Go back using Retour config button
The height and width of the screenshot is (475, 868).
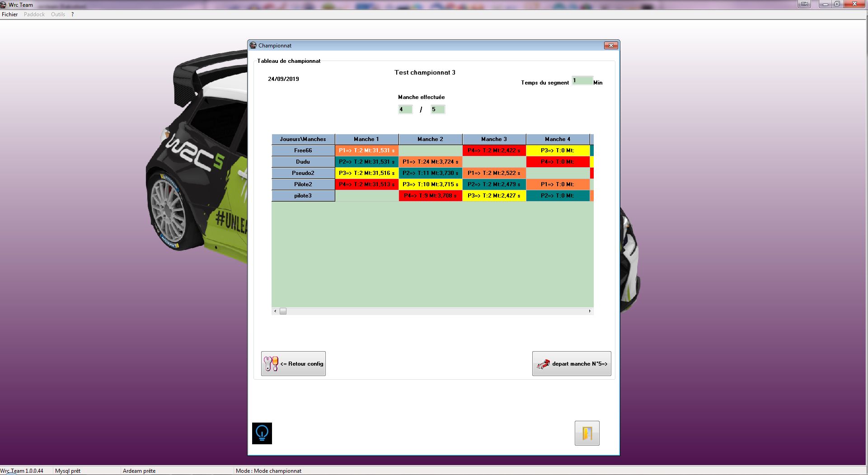click(x=293, y=364)
